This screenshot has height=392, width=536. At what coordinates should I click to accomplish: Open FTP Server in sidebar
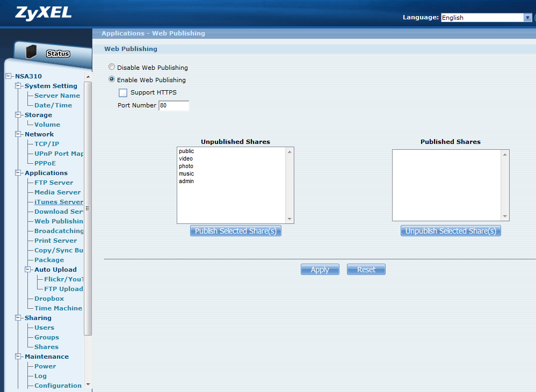click(x=54, y=183)
